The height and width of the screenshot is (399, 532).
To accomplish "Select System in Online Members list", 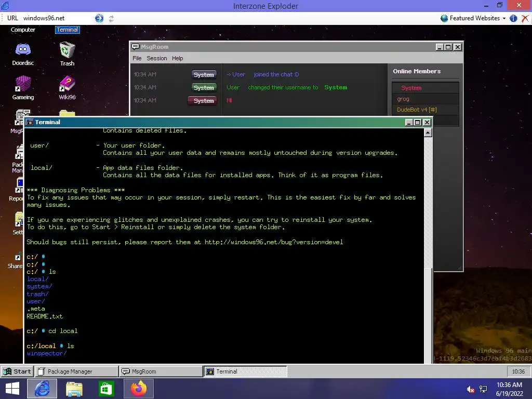I will [425, 88].
